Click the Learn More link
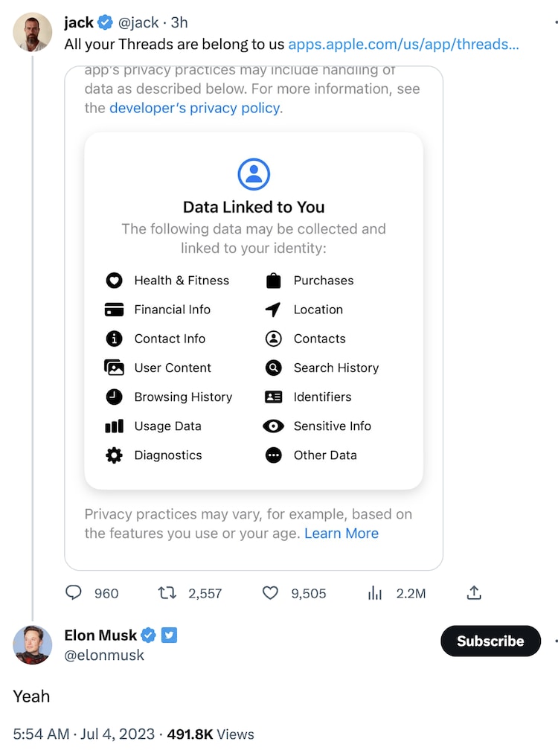This screenshot has height=756, width=558. (341, 534)
